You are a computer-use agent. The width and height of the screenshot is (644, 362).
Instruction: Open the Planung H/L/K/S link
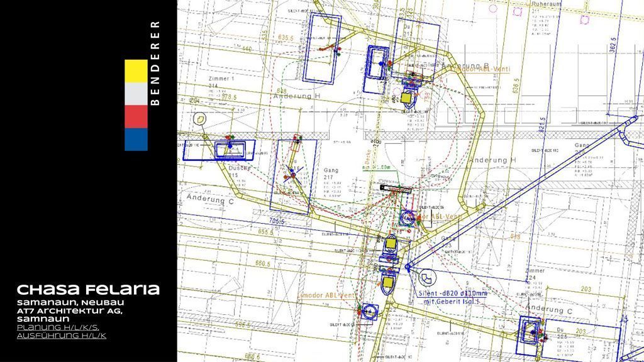click(x=58, y=327)
